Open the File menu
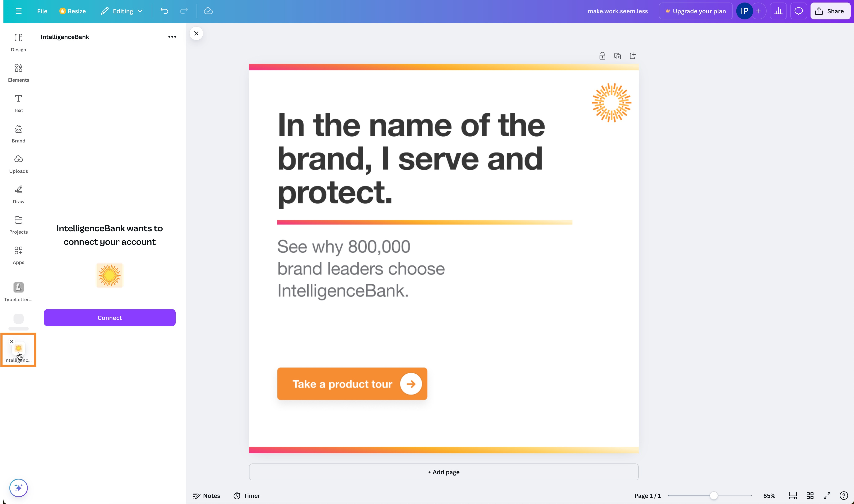The image size is (854, 504). coord(42,11)
